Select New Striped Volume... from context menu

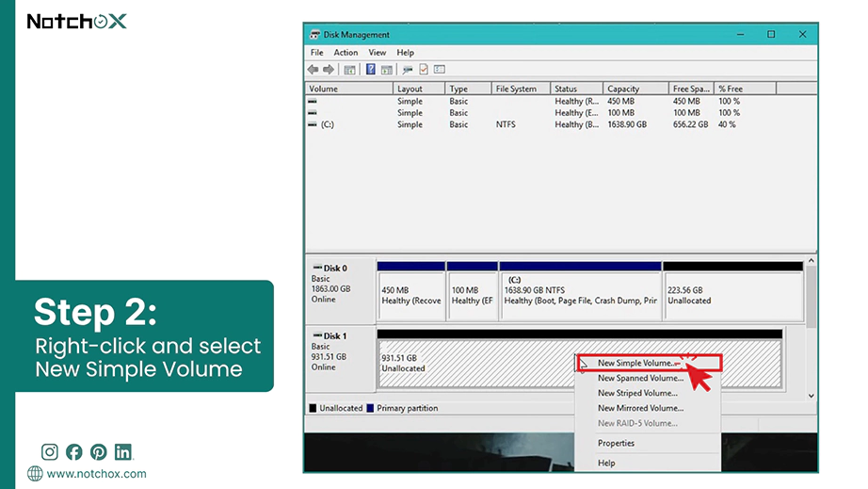tap(648, 393)
